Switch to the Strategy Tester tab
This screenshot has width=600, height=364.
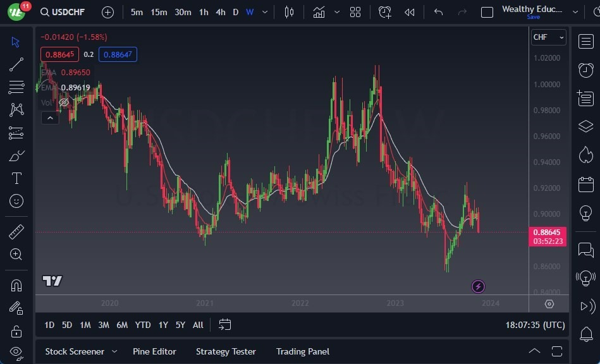click(226, 351)
